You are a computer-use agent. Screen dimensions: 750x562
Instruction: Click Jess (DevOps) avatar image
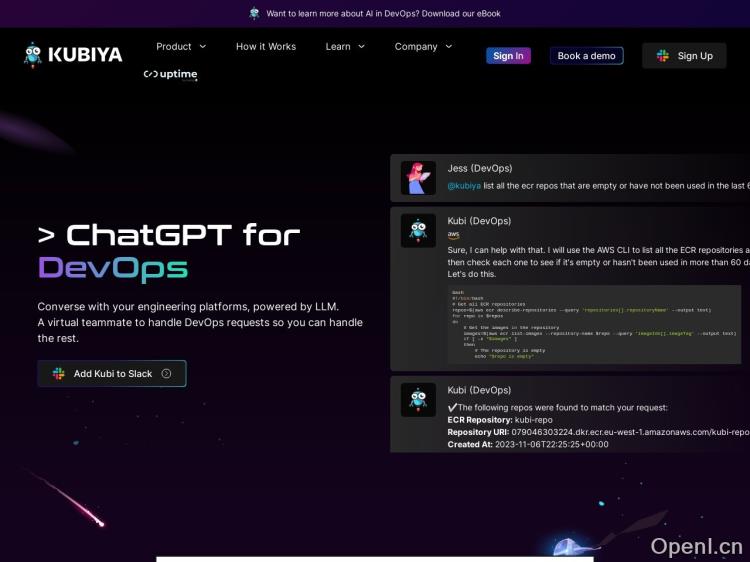tap(418, 178)
